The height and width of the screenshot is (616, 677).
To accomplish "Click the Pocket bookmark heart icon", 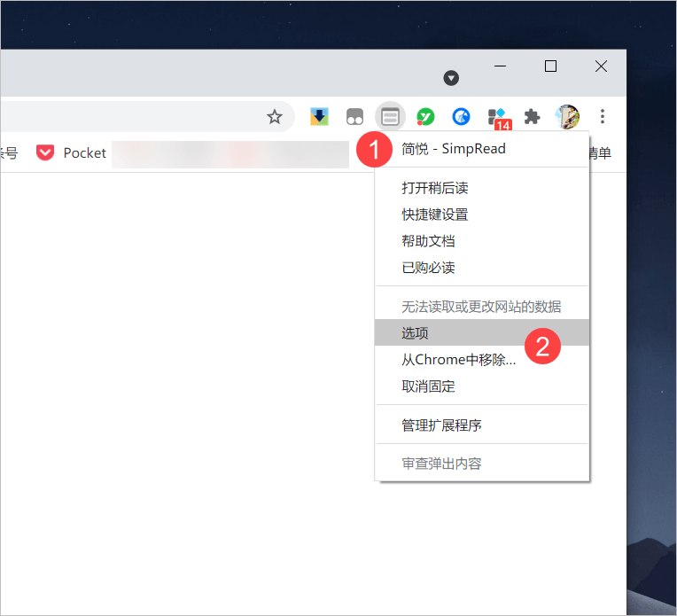I will point(45,152).
